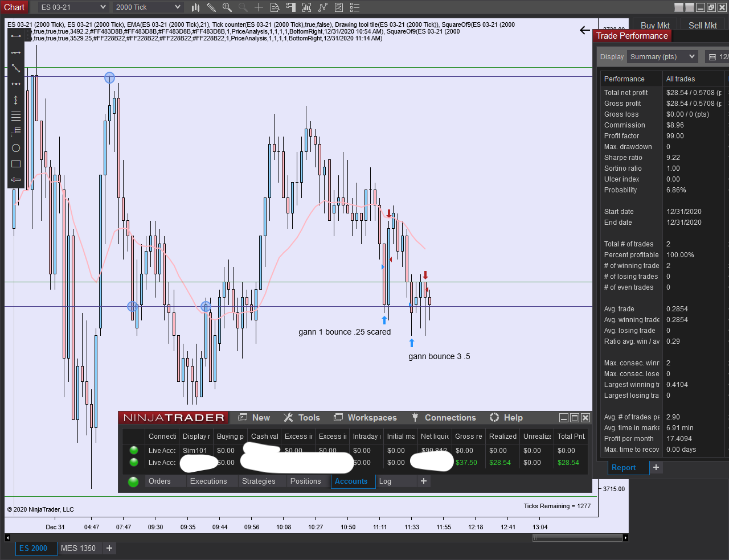Open the Connections menu
Viewport: 729px width, 560px height.
(444, 418)
